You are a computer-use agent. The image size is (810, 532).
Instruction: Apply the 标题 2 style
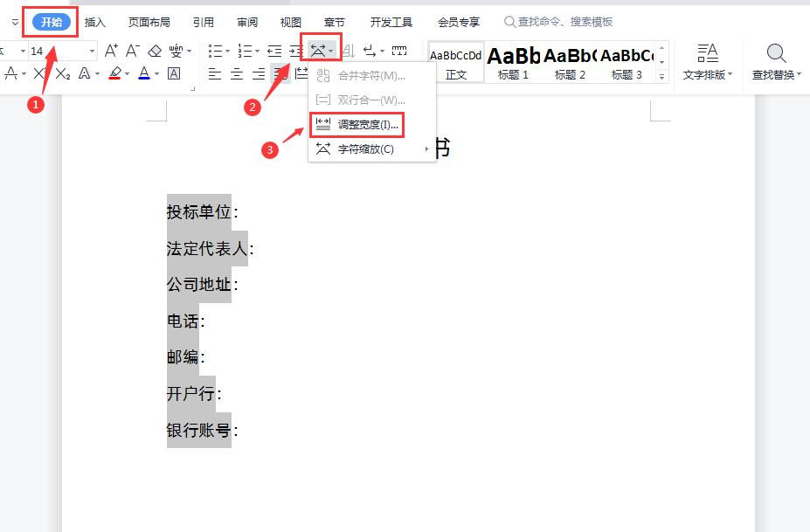pyautogui.click(x=571, y=63)
